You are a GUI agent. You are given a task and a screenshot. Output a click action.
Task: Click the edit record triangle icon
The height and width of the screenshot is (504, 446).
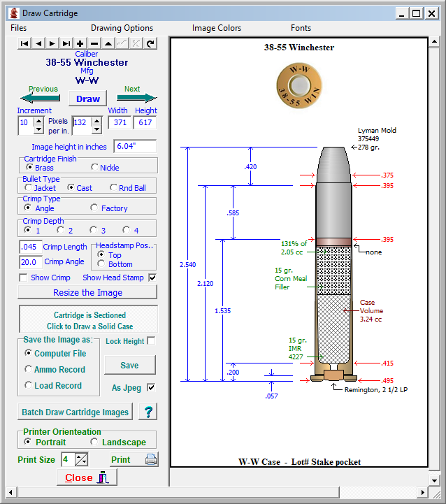(108, 43)
